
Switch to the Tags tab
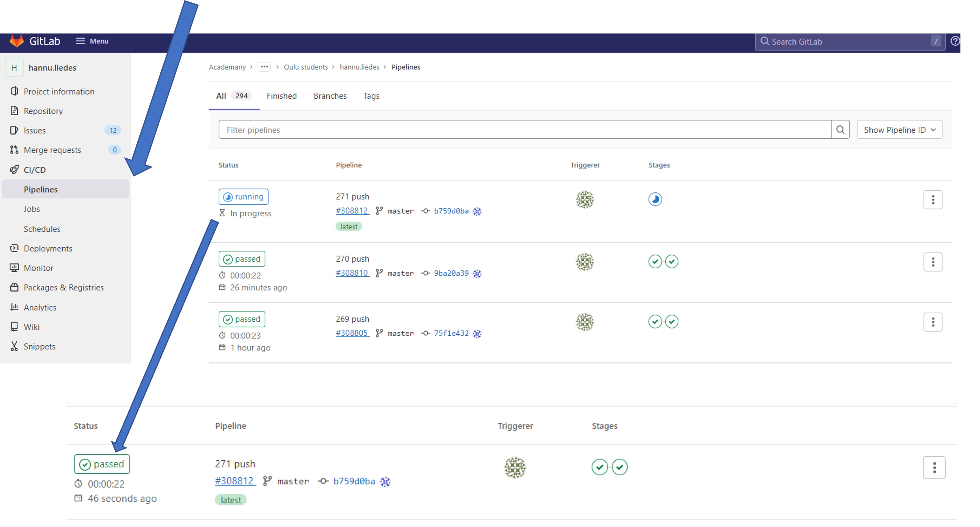pyautogui.click(x=371, y=96)
